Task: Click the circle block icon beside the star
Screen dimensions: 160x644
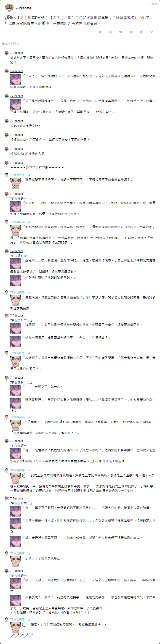Action: pos(141,32)
